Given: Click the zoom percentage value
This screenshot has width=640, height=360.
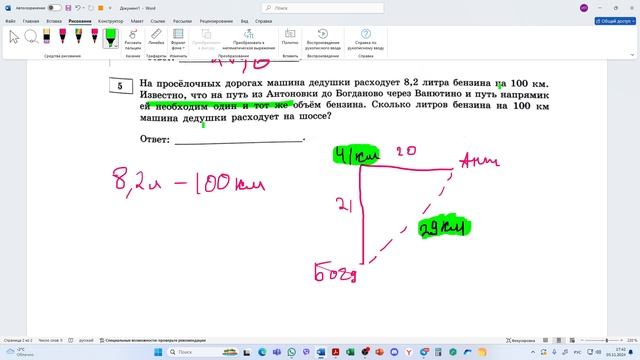Looking at the screenshot, I should click(x=632, y=340).
